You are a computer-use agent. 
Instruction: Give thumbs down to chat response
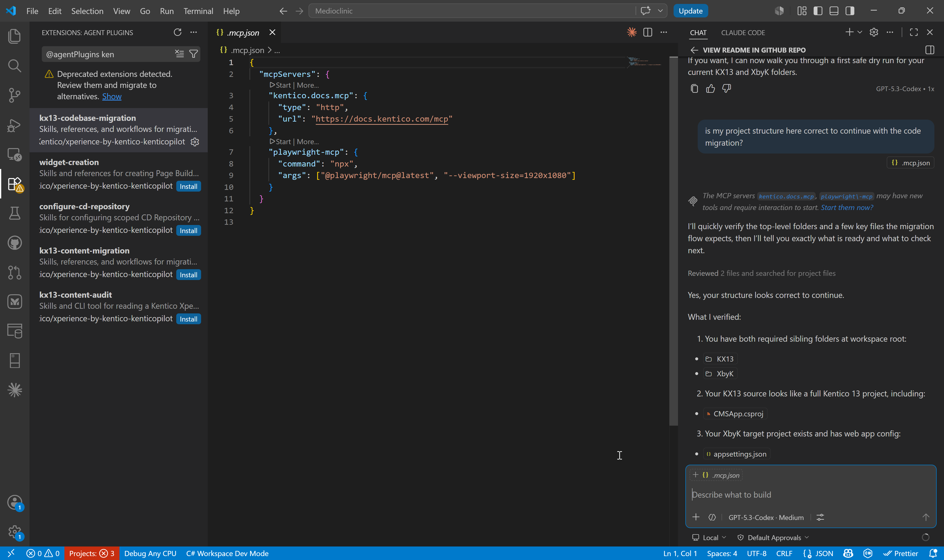(726, 88)
